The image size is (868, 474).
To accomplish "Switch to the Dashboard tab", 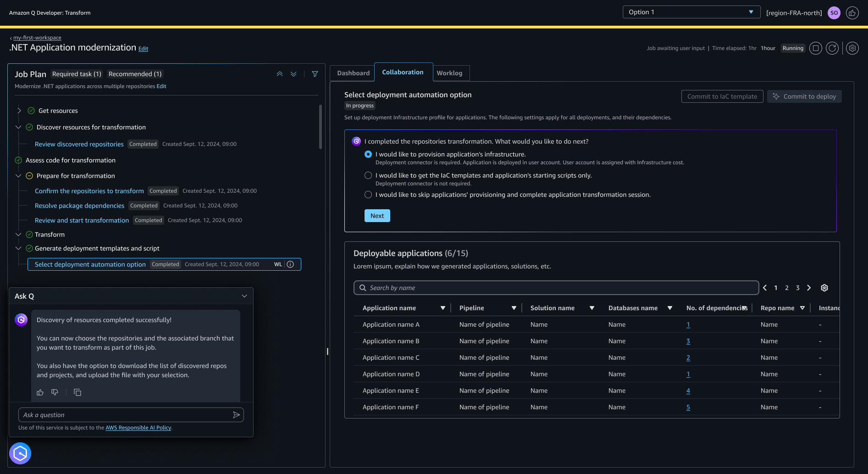I will pos(353,73).
